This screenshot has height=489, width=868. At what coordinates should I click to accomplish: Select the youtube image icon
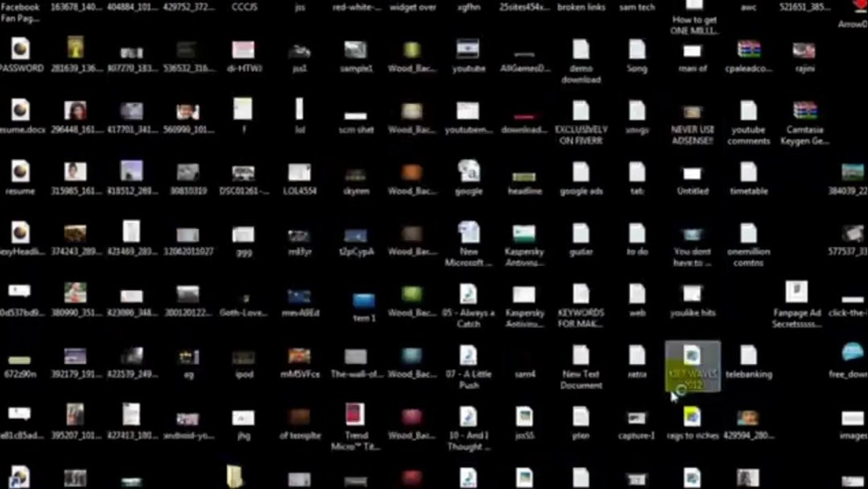click(x=468, y=49)
